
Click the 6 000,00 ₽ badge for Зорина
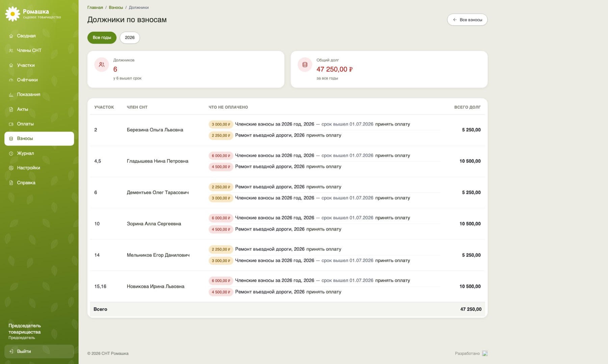coord(221,218)
